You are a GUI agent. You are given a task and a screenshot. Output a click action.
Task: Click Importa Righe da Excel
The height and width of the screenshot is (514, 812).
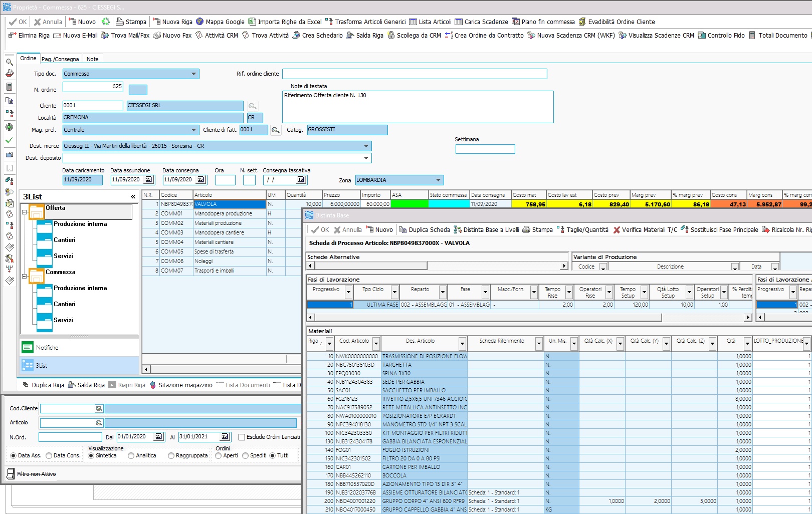285,22
